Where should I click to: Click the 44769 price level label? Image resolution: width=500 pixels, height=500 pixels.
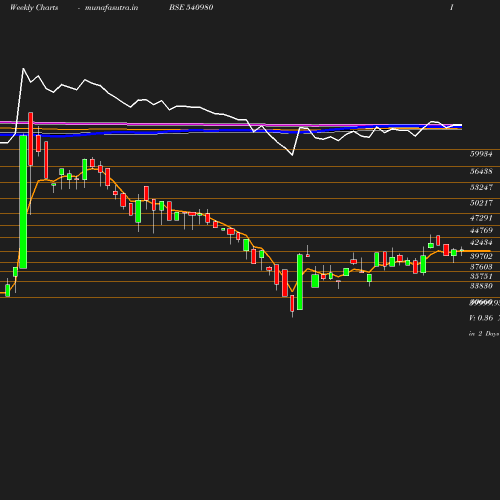[481, 230]
